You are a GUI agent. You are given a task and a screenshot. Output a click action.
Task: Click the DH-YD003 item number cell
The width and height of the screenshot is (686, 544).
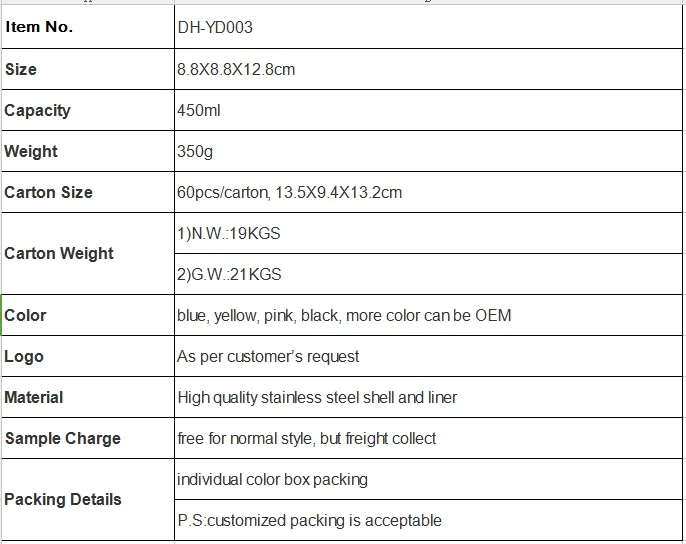pyautogui.click(x=428, y=27)
